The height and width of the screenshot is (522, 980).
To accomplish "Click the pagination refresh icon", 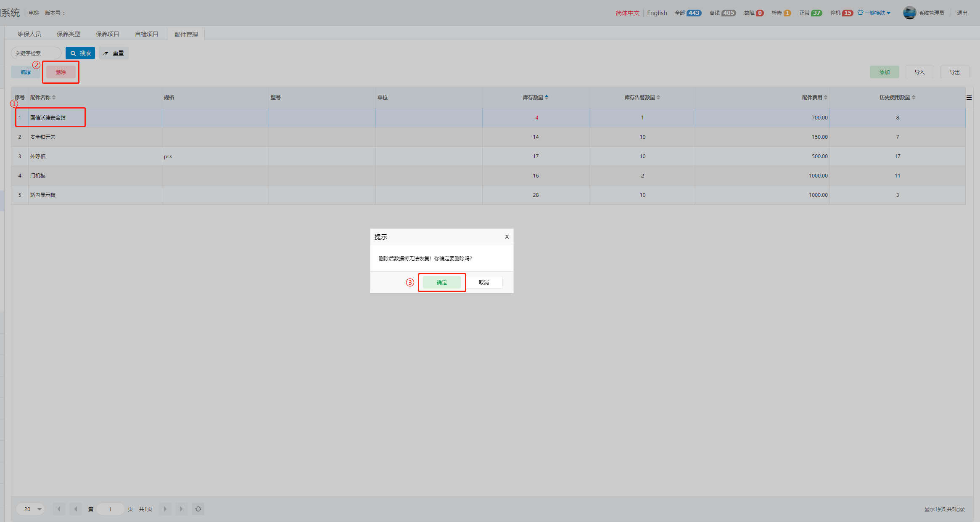I will click(198, 509).
